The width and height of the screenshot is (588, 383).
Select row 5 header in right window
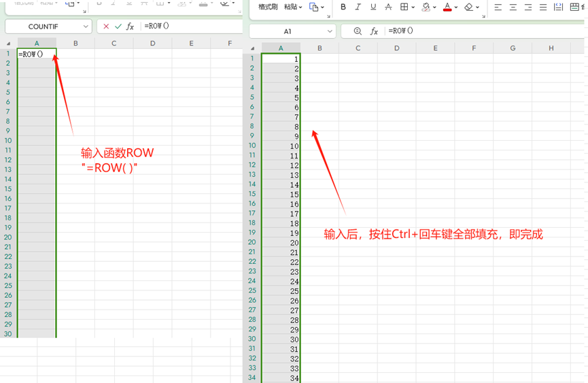(x=252, y=97)
